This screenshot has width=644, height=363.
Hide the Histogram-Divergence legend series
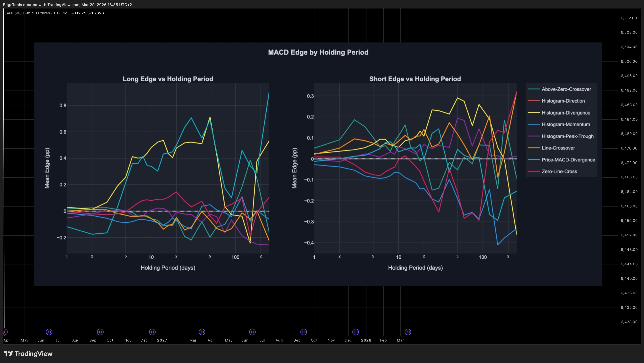559,113
